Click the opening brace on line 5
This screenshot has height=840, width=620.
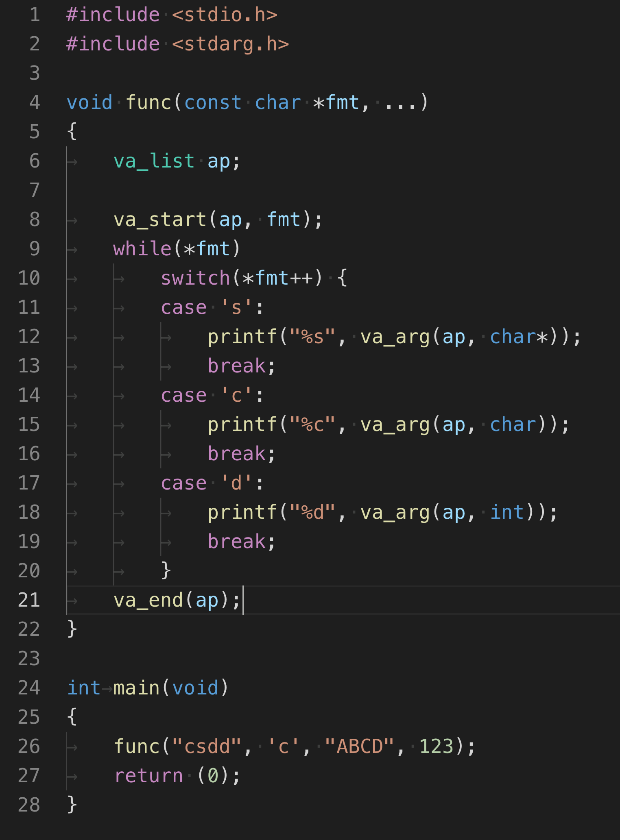coord(72,132)
